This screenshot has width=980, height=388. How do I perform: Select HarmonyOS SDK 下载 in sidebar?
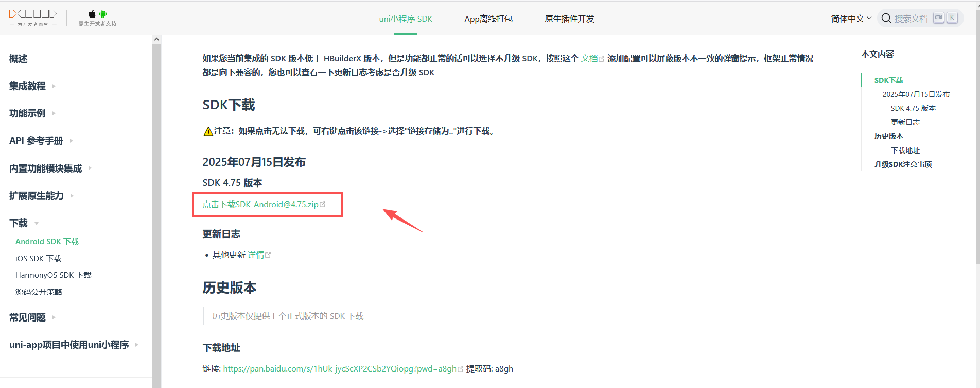[x=54, y=275]
